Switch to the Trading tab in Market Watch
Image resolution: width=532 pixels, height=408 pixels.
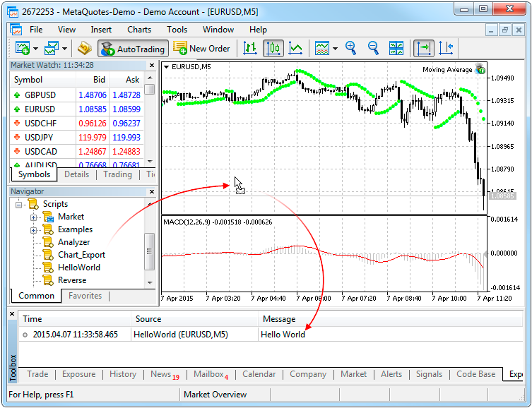click(117, 174)
